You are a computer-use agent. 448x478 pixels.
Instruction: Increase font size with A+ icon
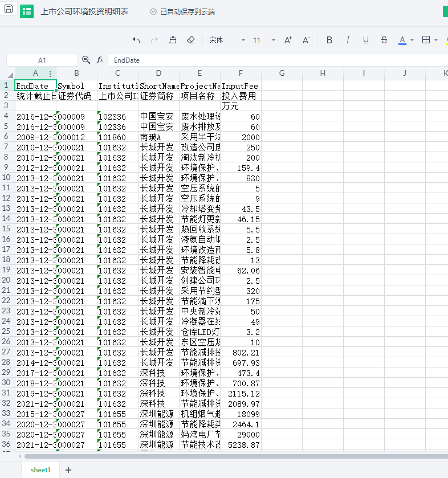288,40
